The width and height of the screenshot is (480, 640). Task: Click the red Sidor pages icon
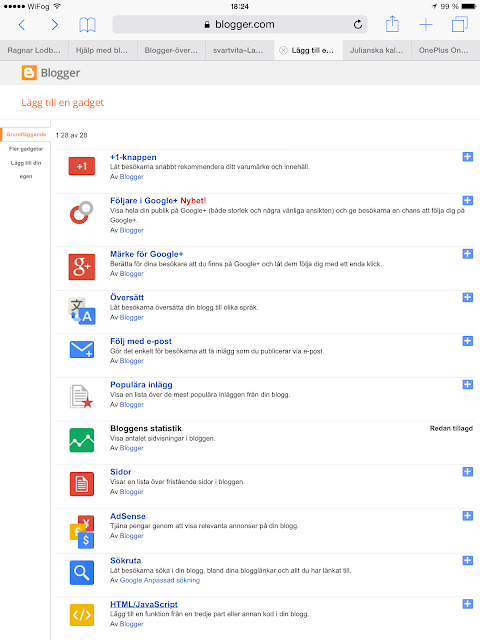[82, 484]
